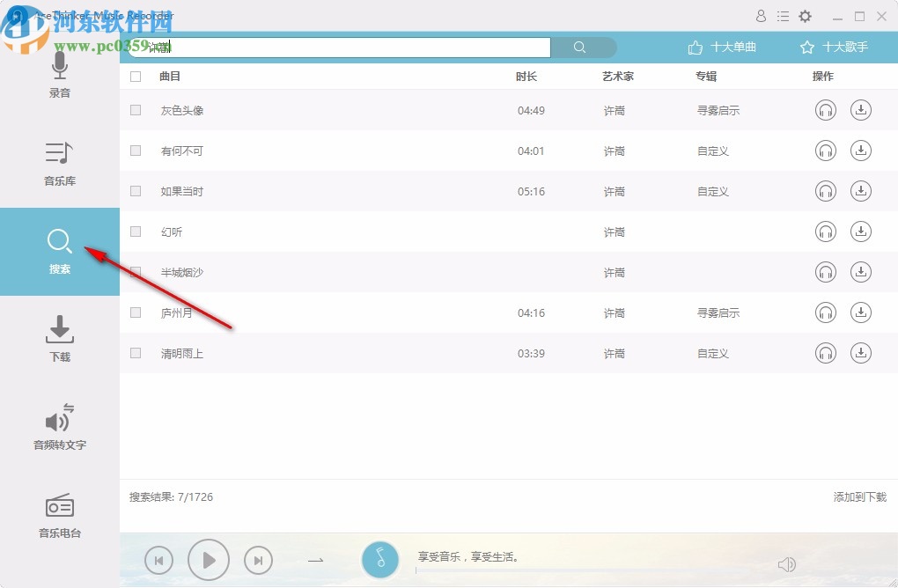Switch to 十大单曲 top singles
898x588 pixels.
[724, 47]
